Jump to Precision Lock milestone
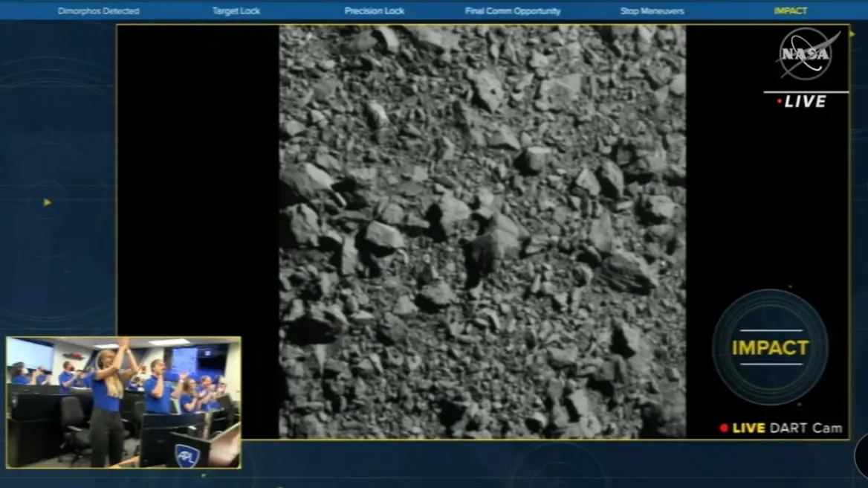This screenshot has height=488, width=868. pyautogui.click(x=374, y=11)
